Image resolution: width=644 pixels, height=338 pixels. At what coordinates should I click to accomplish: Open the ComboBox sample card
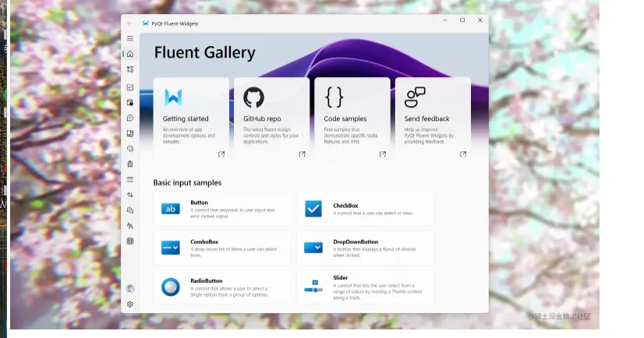pos(222,248)
